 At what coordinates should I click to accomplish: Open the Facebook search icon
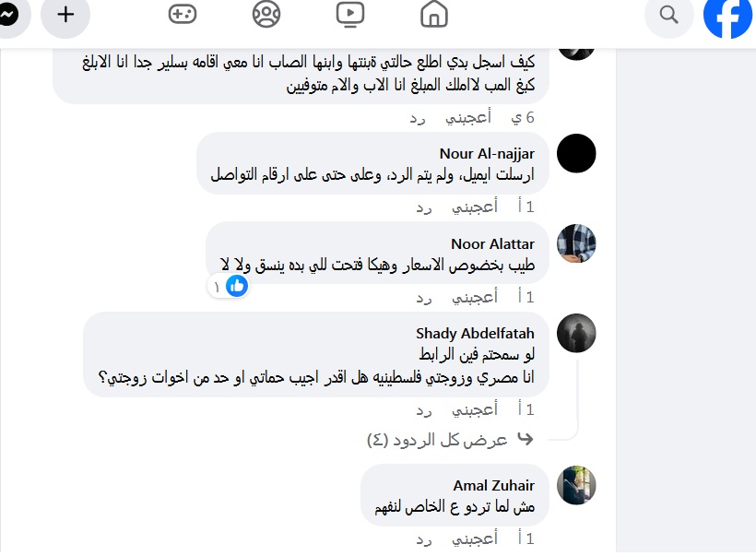click(668, 15)
